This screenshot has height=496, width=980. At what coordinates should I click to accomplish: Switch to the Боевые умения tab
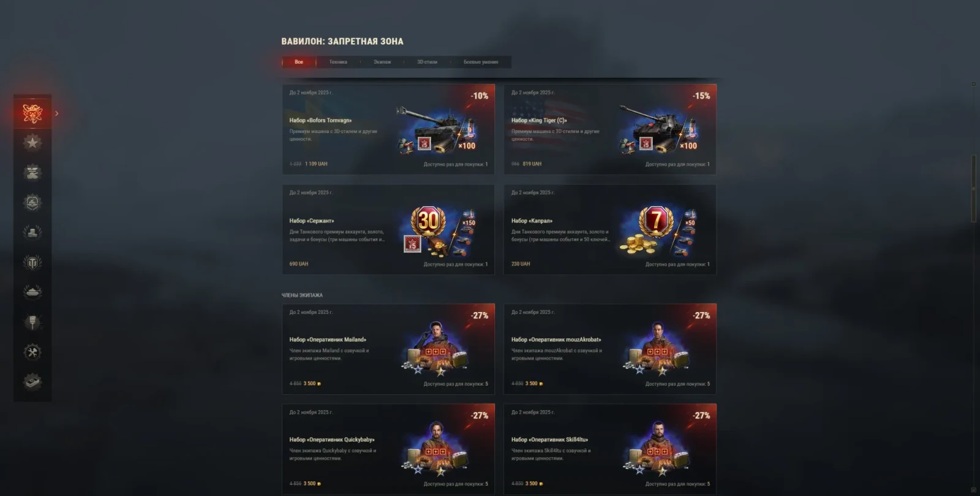click(481, 62)
